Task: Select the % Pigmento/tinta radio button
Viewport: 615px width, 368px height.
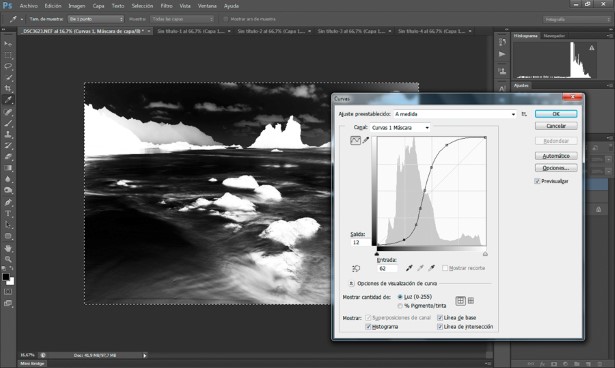Action: (400, 306)
